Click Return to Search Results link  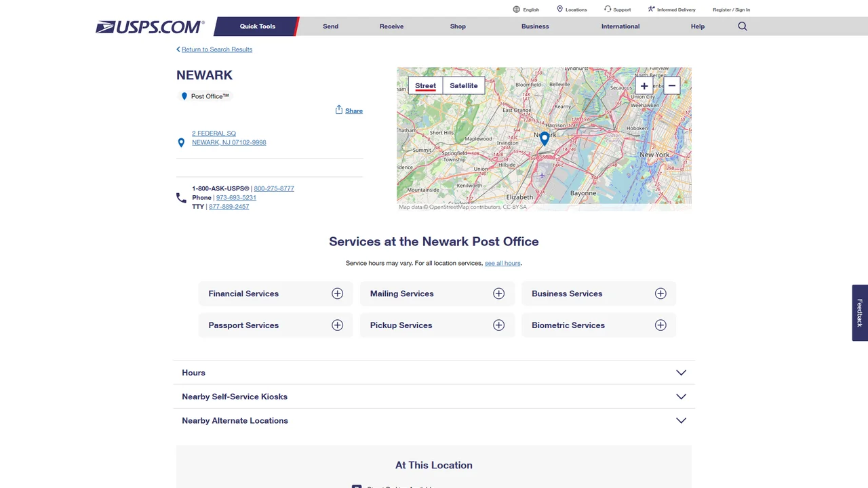tap(217, 49)
